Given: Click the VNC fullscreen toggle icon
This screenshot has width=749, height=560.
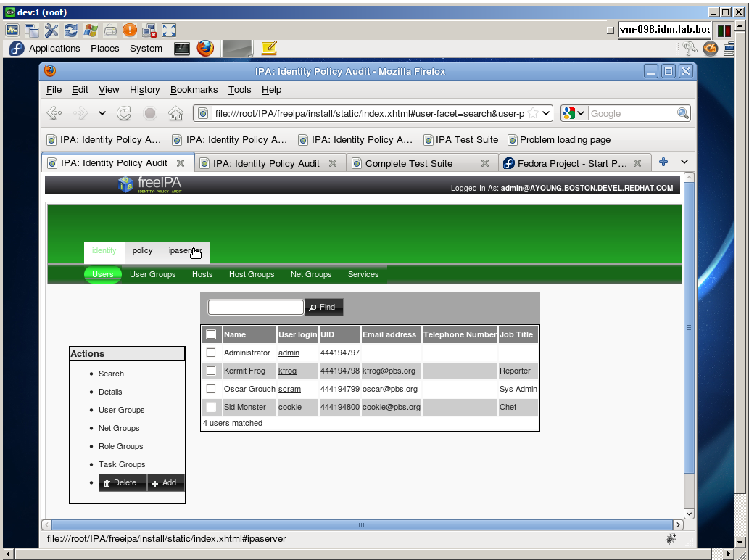Looking at the screenshot, I should (x=169, y=30).
